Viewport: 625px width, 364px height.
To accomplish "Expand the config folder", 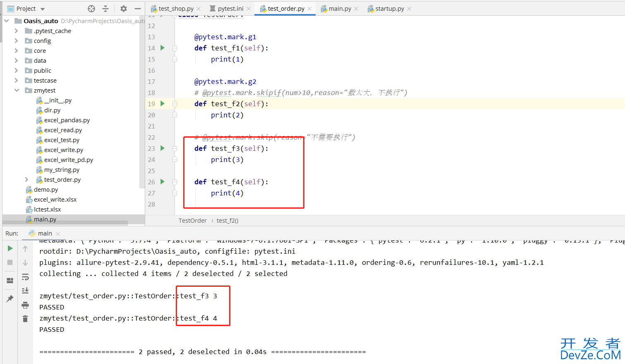I will (x=16, y=41).
